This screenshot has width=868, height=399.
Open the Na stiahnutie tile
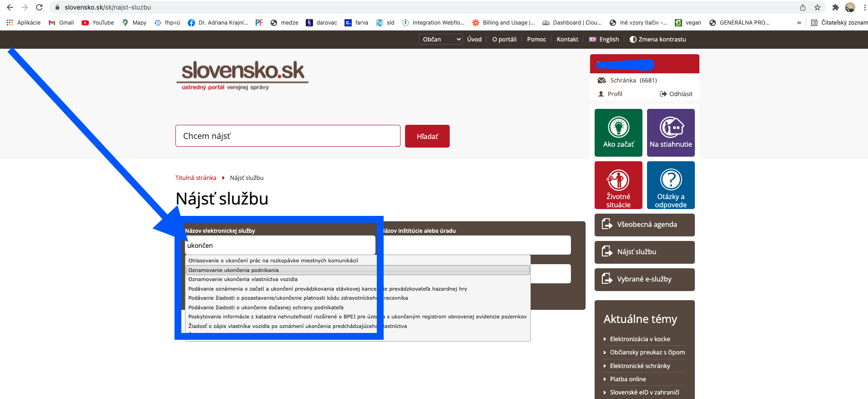671,133
